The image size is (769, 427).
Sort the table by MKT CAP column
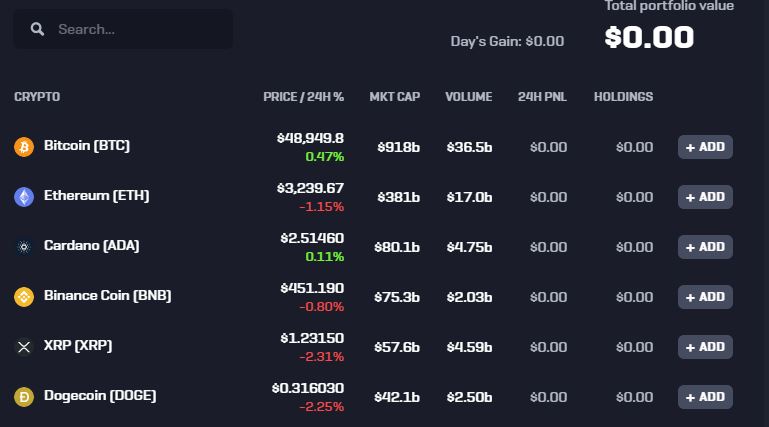pyautogui.click(x=395, y=97)
